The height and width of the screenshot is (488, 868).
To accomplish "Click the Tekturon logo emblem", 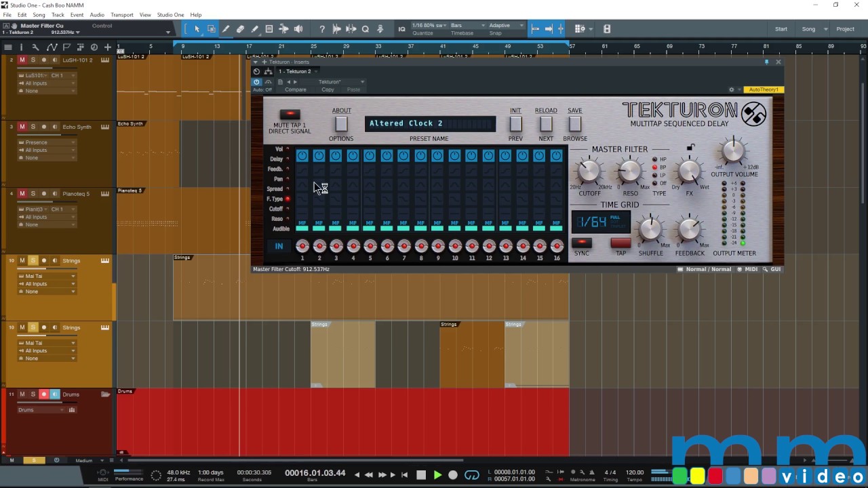I will (x=753, y=114).
